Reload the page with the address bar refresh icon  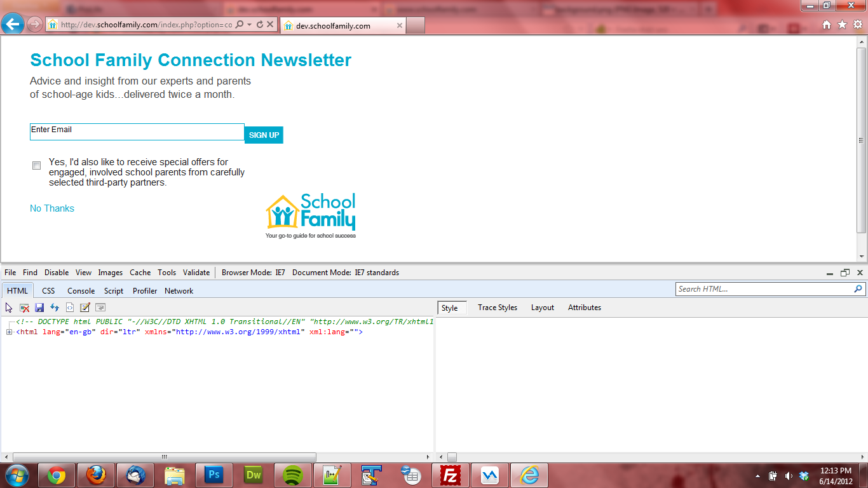click(x=260, y=25)
